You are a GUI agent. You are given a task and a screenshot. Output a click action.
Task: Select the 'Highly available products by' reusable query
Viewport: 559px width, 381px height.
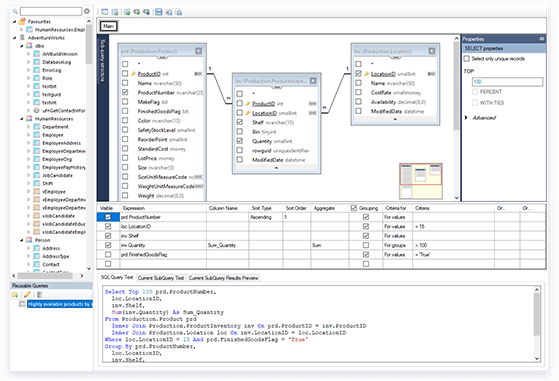pos(60,304)
